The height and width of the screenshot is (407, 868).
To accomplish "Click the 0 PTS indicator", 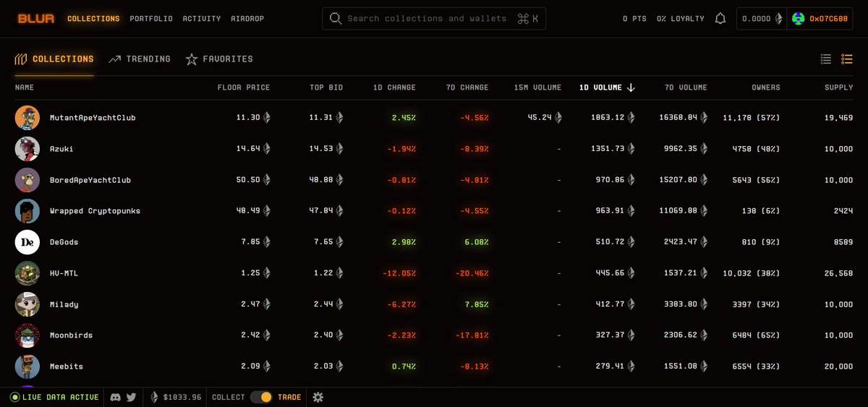I will (634, 19).
